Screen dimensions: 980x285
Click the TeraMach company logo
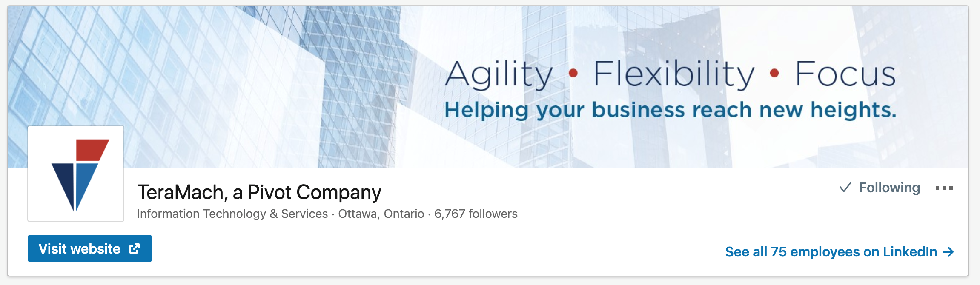[76, 174]
